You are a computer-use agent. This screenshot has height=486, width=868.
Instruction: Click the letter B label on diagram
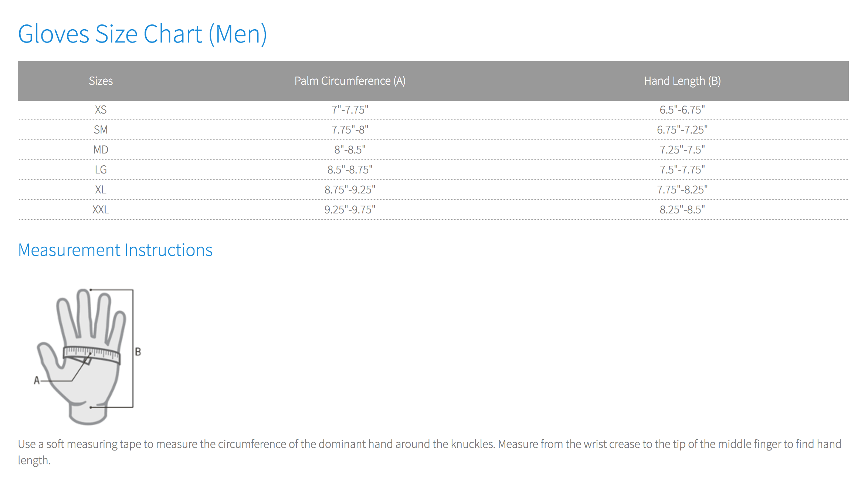tap(138, 352)
